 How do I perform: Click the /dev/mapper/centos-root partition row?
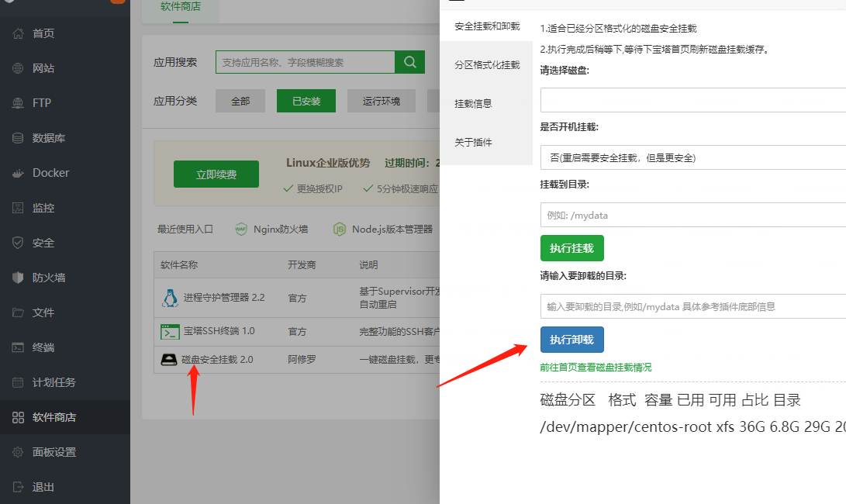pyautogui.click(x=692, y=426)
